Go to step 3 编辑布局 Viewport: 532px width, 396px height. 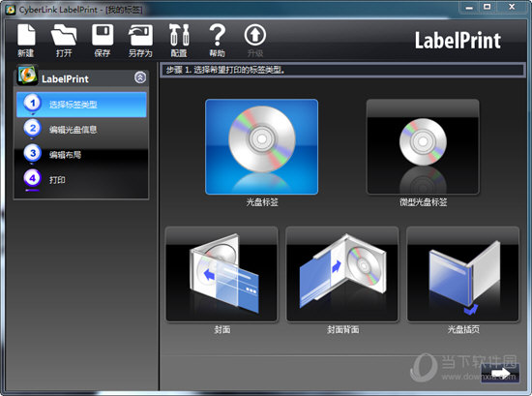(81, 155)
